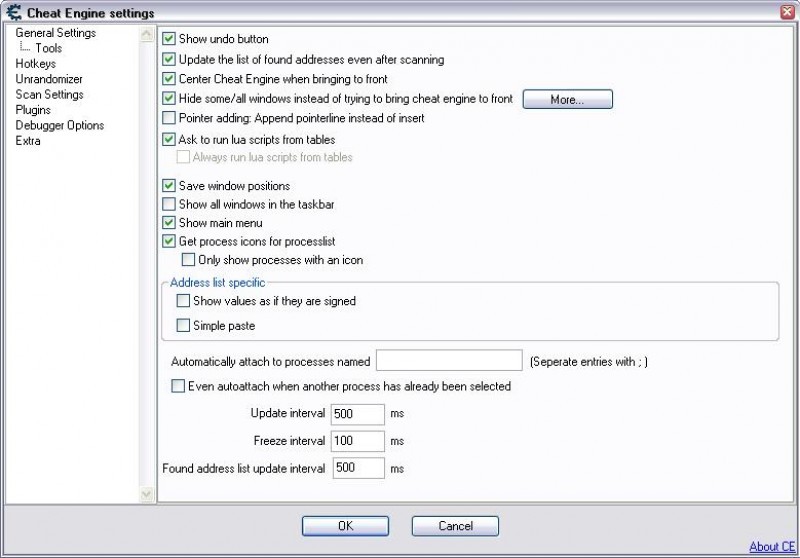Toggle Hide some/all windows checkbox
The image size is (800, 558).
(168, 98)
